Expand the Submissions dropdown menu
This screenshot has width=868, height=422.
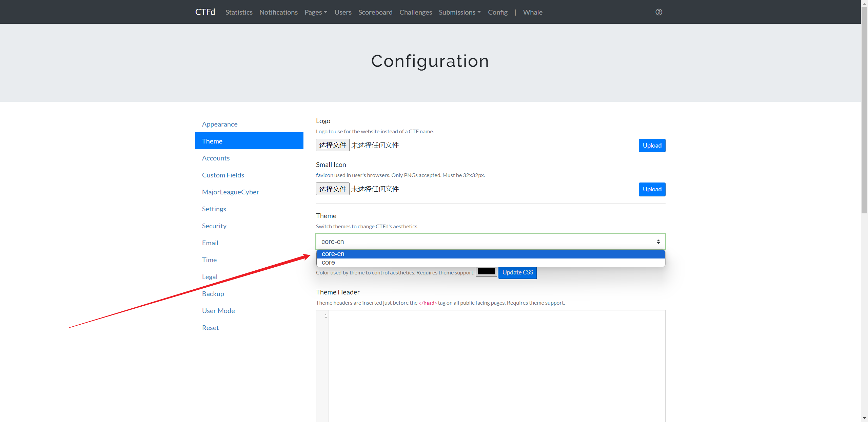460,12
